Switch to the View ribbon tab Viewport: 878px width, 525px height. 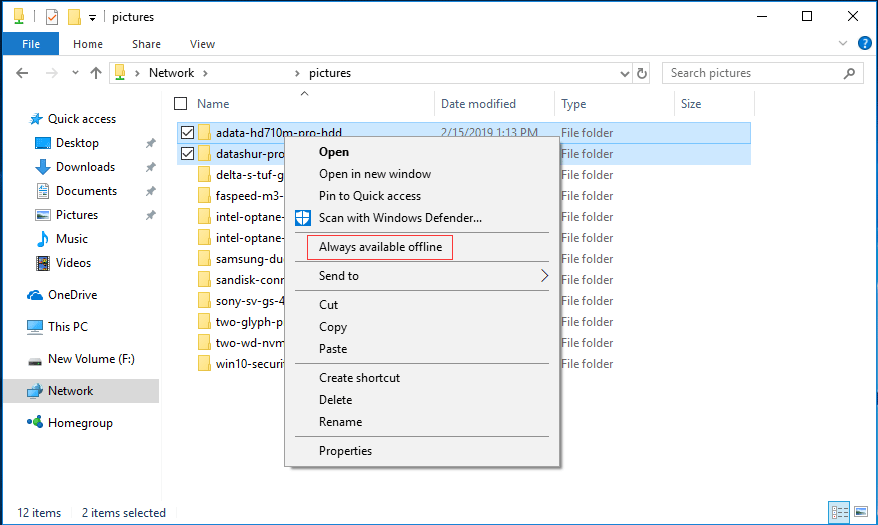pos(202,44)
